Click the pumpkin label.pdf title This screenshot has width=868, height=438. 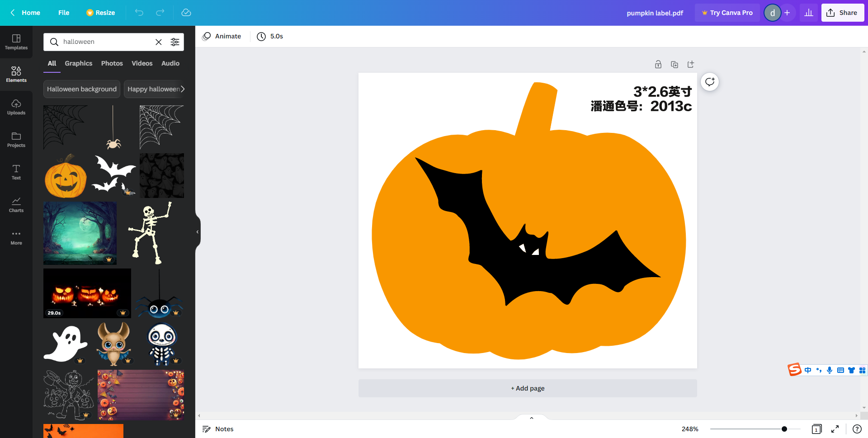655,13
